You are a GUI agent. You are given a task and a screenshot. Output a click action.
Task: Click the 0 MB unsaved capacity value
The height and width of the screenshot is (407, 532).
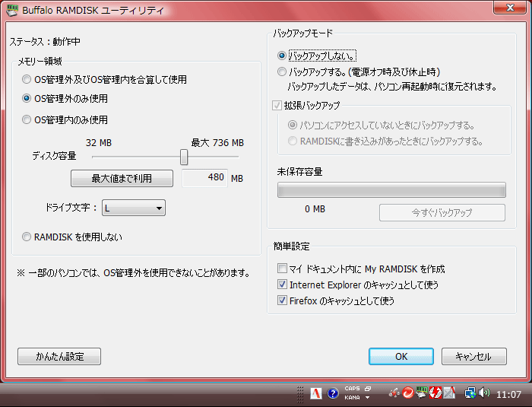coord(315,209)
